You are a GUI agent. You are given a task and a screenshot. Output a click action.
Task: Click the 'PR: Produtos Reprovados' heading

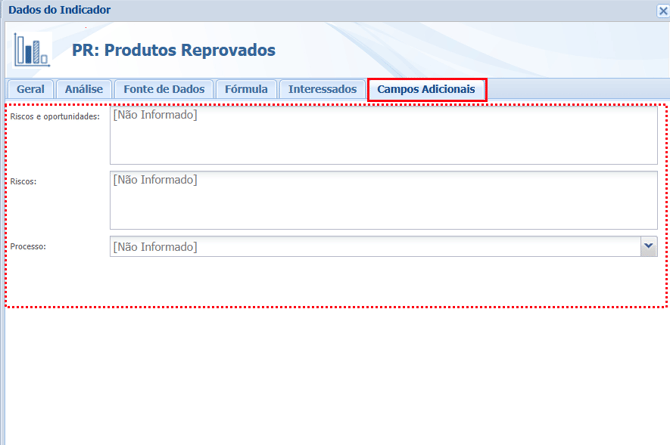(173, 50)
